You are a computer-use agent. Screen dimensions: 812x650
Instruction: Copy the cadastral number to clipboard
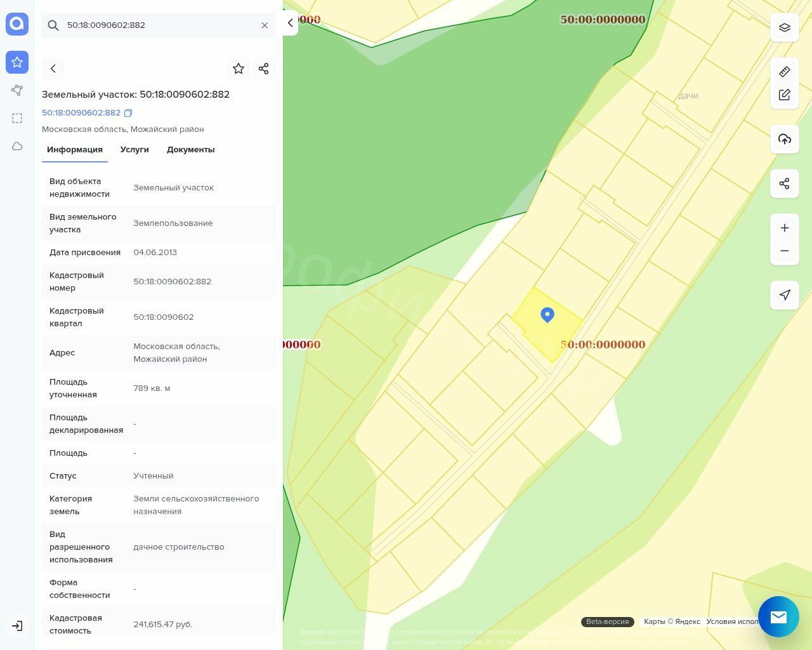pos(128,113)
